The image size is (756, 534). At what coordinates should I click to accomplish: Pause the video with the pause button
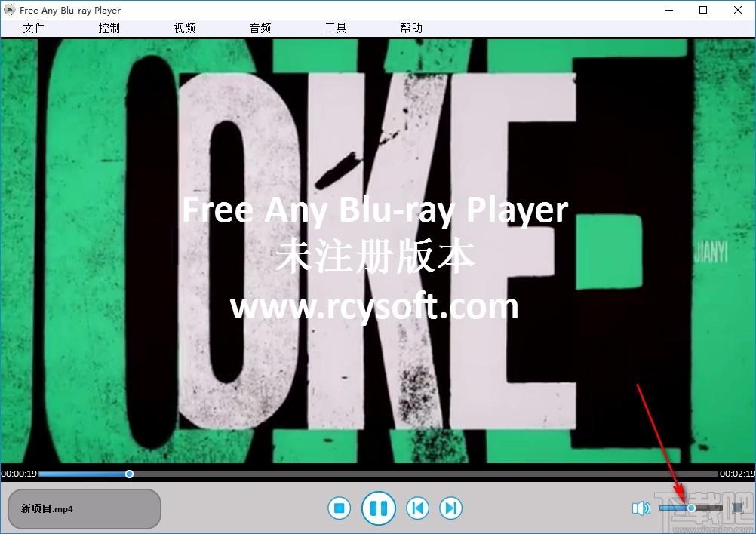pos(379,508)
